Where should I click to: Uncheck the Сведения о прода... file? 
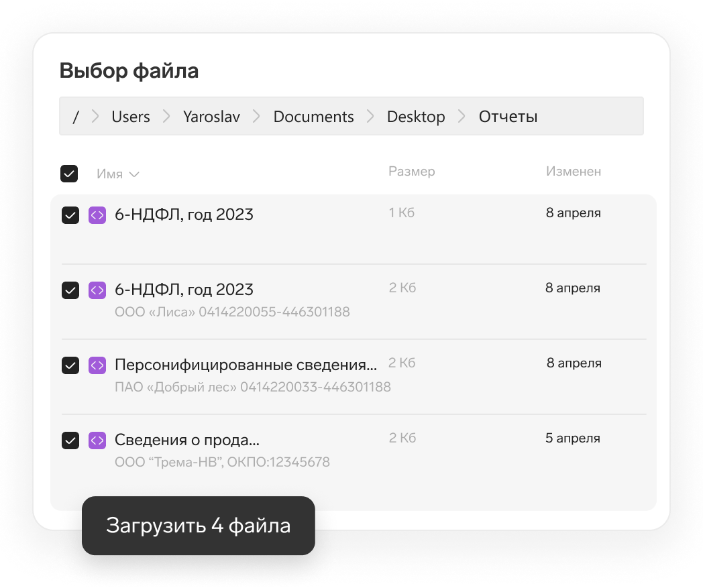click(70, 440)
